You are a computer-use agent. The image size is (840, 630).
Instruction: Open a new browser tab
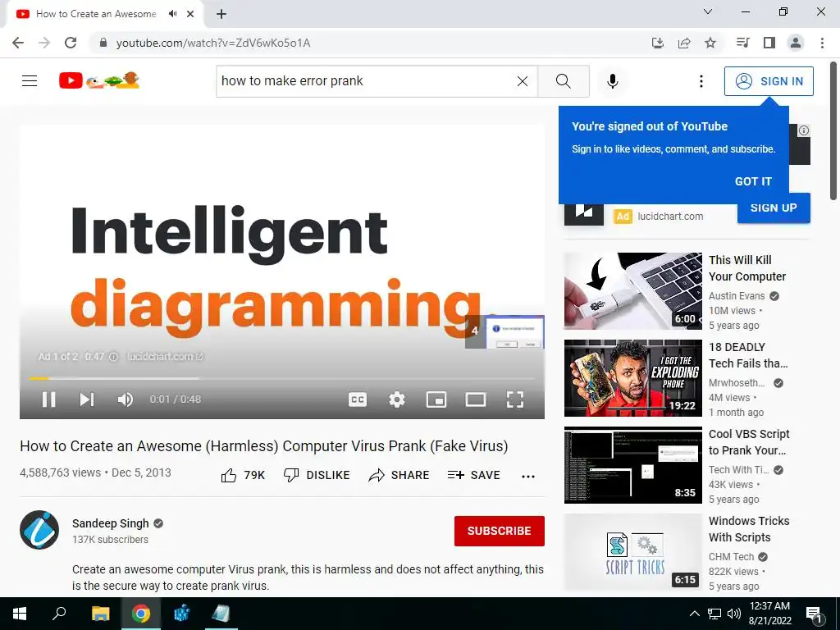point(221,14)
